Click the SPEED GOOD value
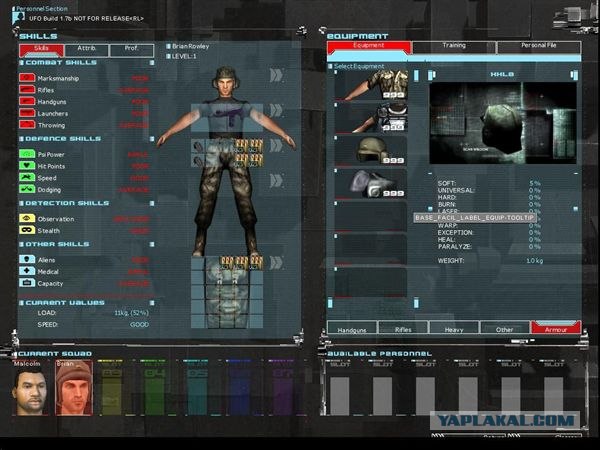The width and height of the screenshot is (600, 450). 139,324
